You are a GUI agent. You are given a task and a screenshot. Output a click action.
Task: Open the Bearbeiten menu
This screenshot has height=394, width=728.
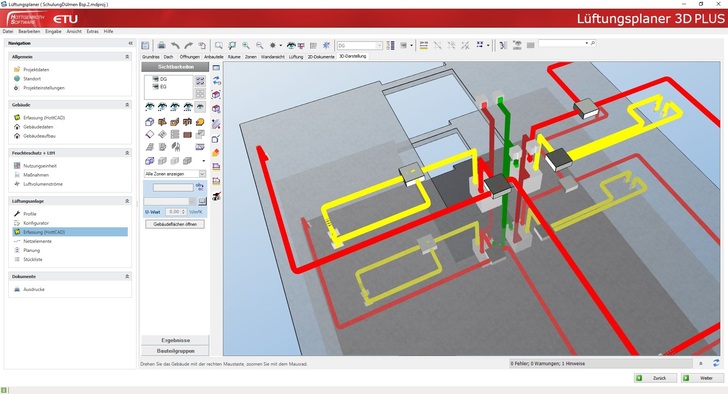point(29,32)
